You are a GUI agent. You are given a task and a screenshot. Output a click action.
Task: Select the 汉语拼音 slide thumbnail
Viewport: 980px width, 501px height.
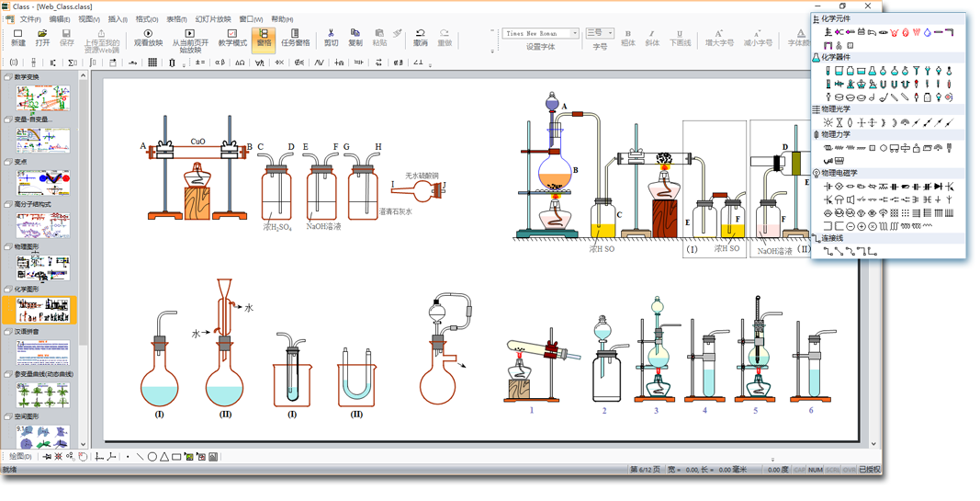(x=43, y=352)
